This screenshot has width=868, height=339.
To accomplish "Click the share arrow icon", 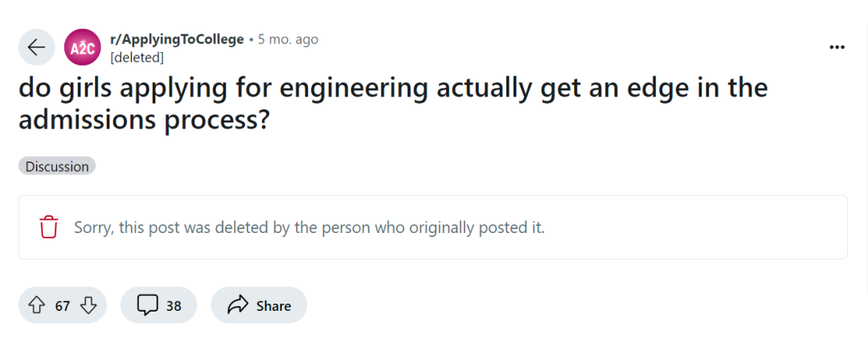I will [x=238, y=305].
